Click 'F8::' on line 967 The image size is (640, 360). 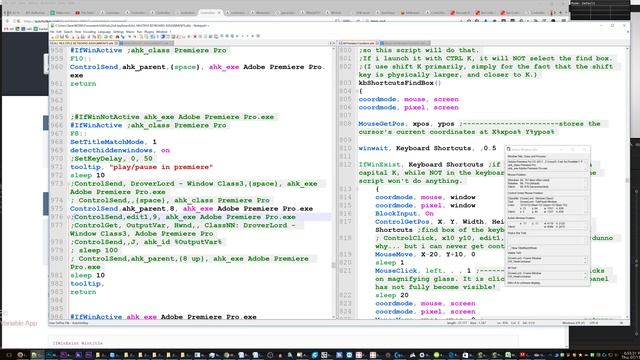[78, 133]
